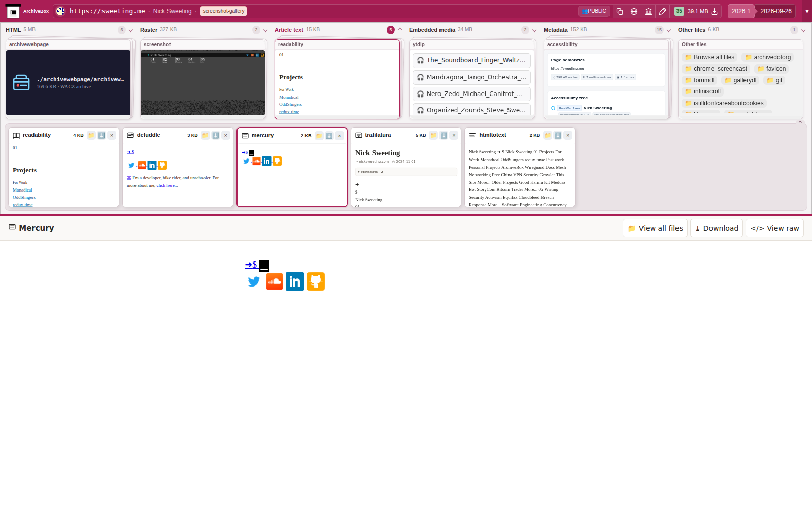This screenshot has width=812, height=508.
Task: Close the mercury preview card
Action: tap(340, 136)
